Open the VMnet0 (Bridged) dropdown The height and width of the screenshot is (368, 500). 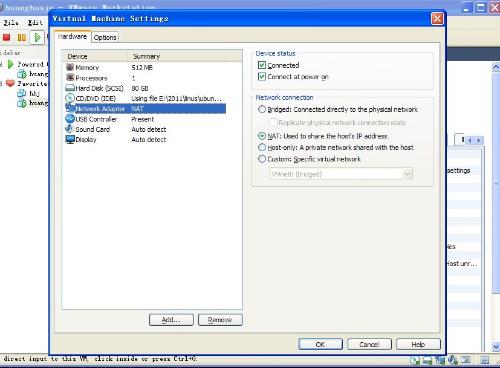click(x=341, y=174)
